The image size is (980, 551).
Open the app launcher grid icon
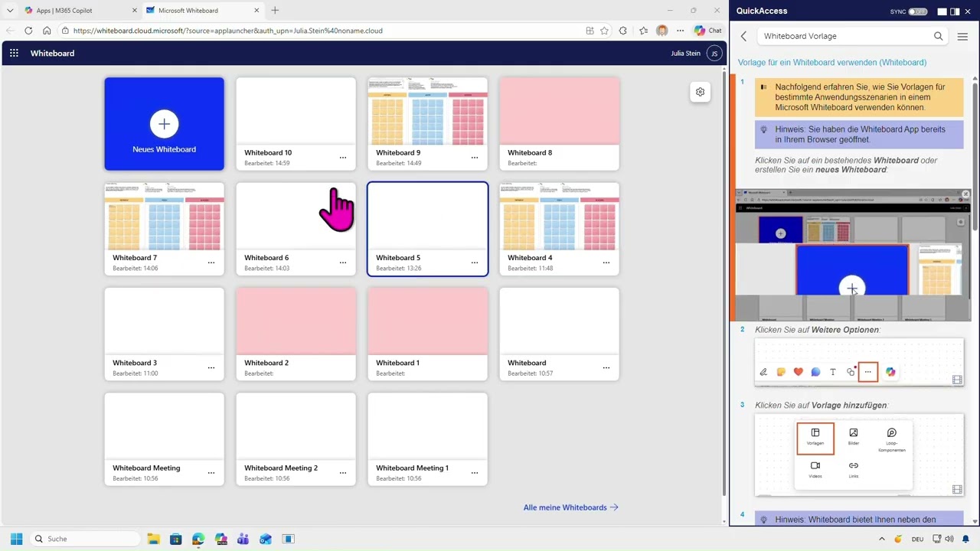(x=14, y=54)
